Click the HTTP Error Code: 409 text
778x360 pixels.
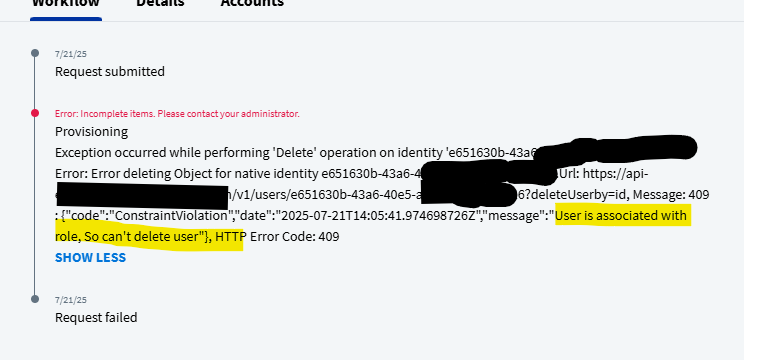coord(277,237)
